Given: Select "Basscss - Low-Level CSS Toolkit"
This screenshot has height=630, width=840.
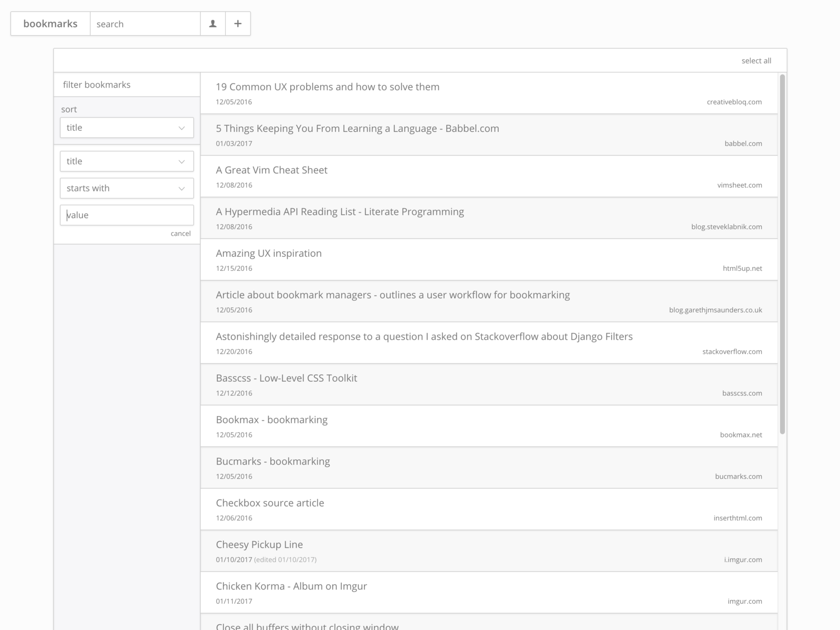Looking at the screenshot, I should point(287,377).
